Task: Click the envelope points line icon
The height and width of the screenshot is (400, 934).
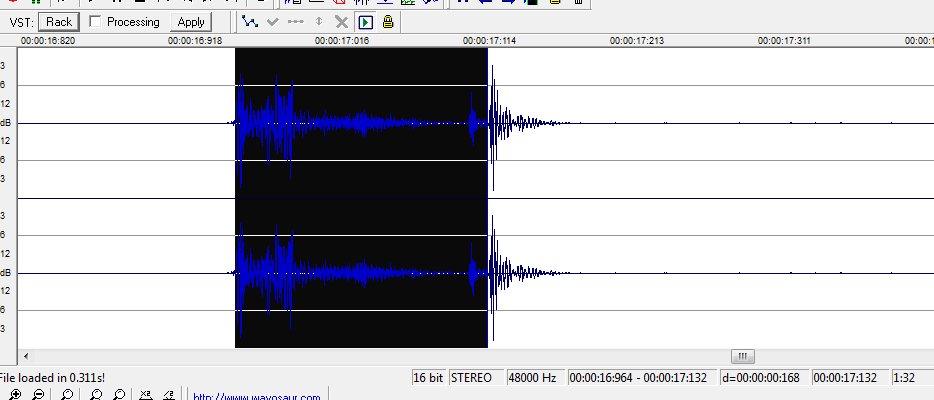Action: click(x=295, y=22)
